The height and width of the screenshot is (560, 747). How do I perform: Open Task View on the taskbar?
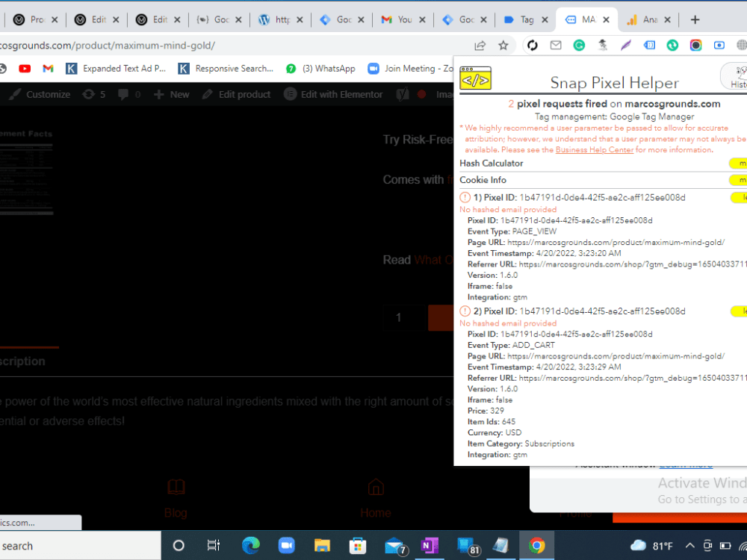[x=214, y=546]
